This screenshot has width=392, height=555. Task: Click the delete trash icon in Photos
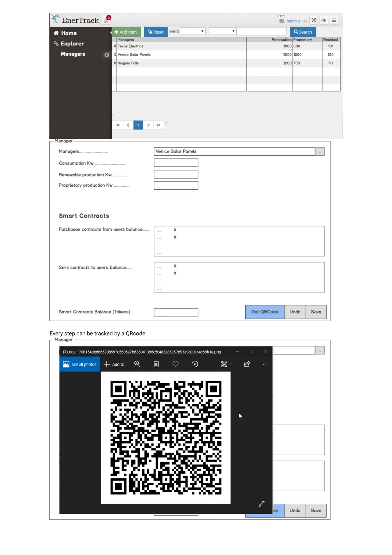156,364
